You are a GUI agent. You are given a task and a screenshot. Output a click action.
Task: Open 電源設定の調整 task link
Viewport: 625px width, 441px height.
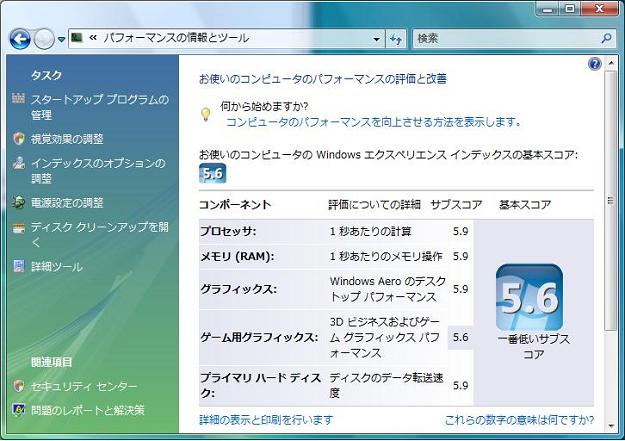[x=67, y=203]
